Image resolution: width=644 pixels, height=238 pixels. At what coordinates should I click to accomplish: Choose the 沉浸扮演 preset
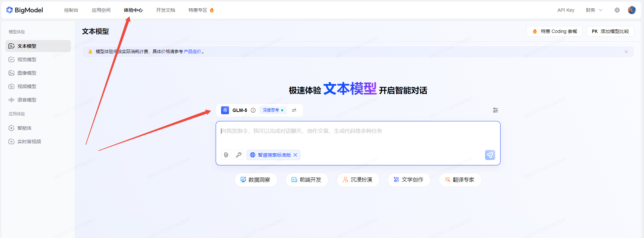click(x=358, y=180)
